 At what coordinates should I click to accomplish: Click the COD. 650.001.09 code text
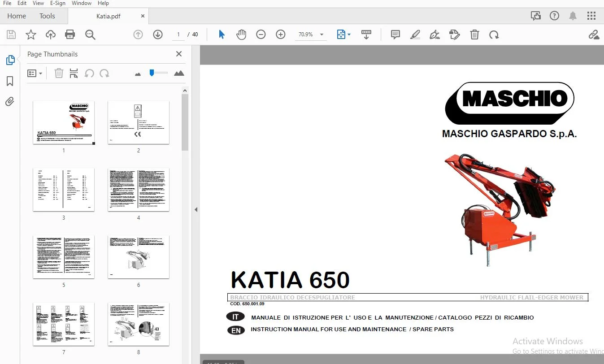click(247, 304)
